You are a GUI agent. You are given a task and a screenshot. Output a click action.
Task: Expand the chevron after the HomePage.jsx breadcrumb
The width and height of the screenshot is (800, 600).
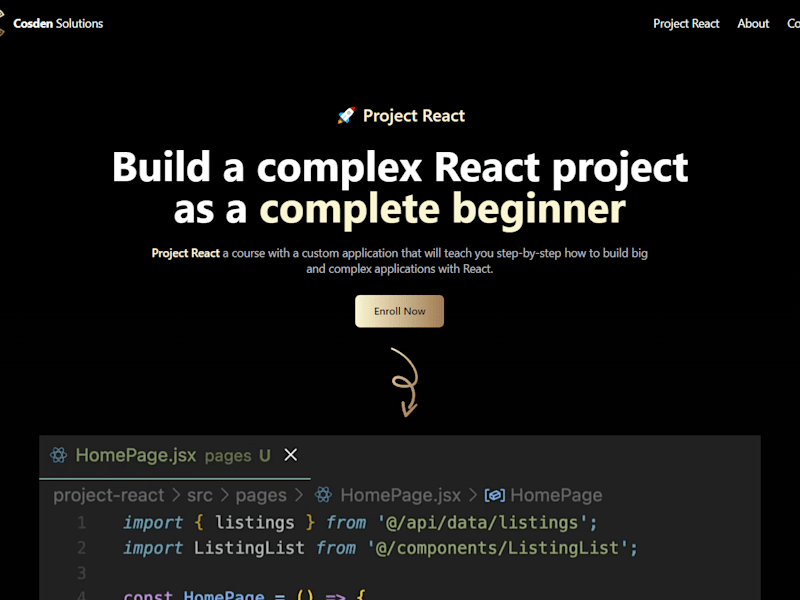[473, 495]
